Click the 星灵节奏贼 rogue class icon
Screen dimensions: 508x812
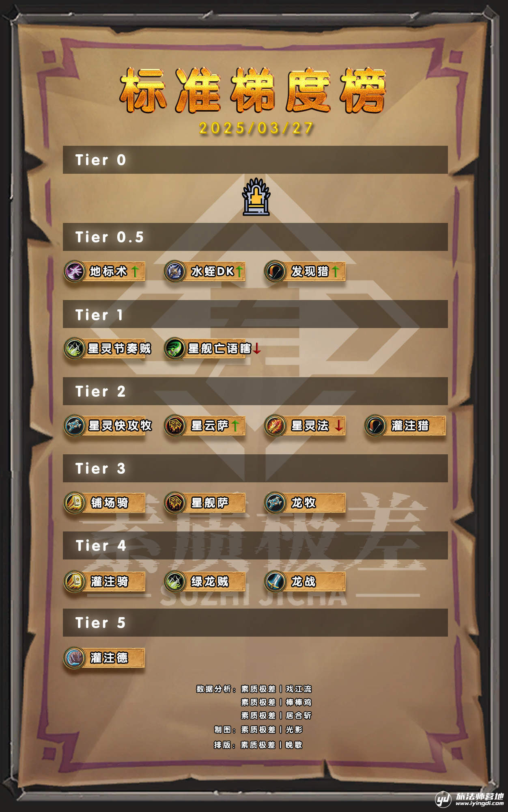75,348
